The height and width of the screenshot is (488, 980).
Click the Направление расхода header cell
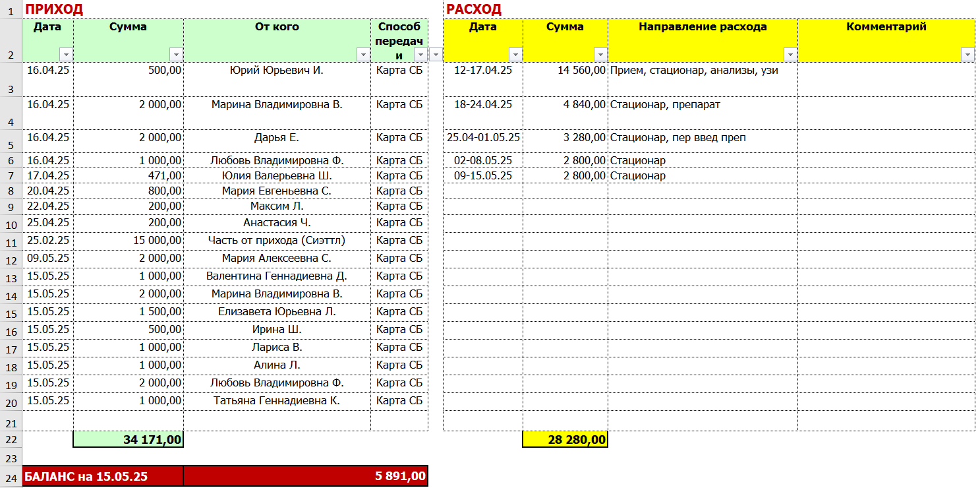[703, 41]
